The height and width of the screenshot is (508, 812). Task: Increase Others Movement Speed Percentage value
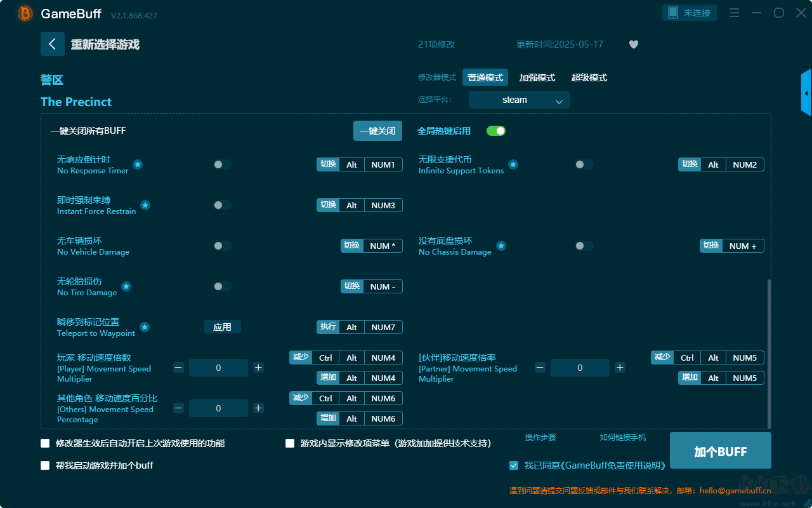[258, 408]
